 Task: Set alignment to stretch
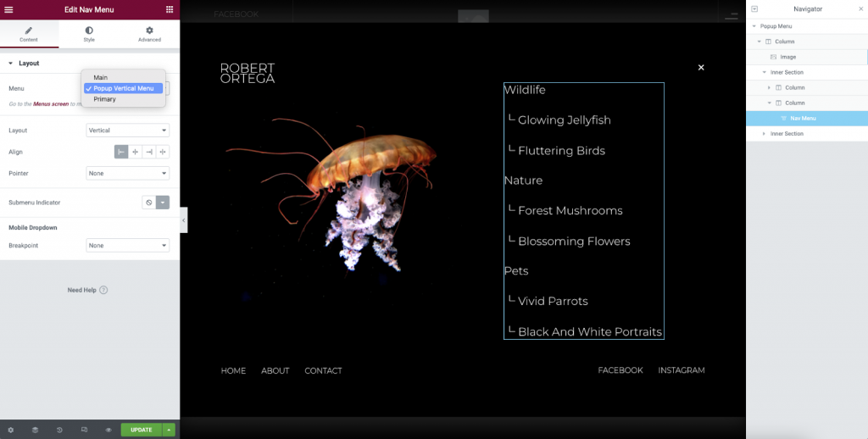click(163, 152)
